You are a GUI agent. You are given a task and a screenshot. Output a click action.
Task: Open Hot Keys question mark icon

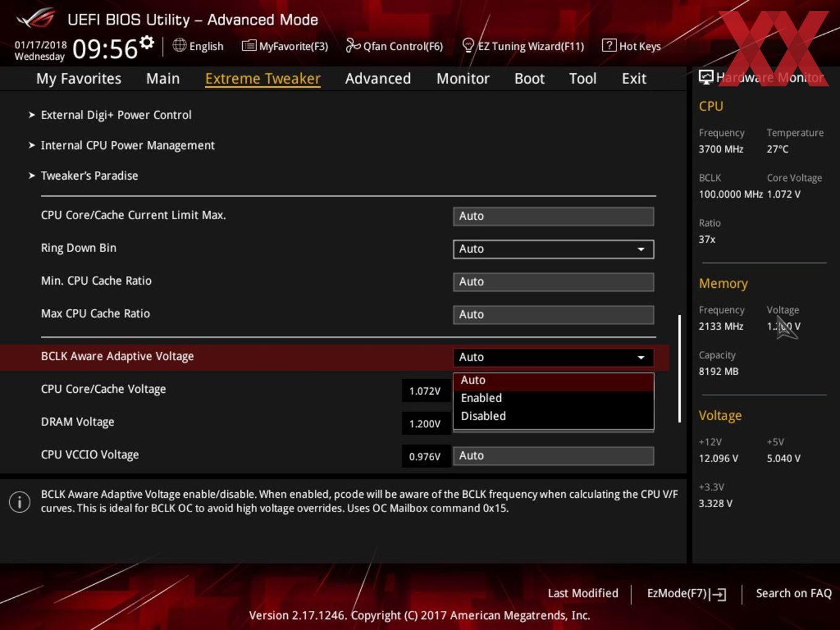point(609,45)
